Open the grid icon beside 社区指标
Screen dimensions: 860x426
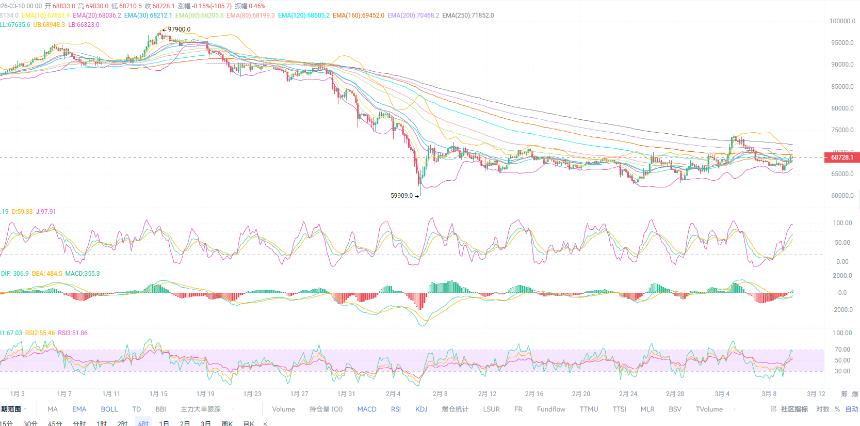coord(773,409)
